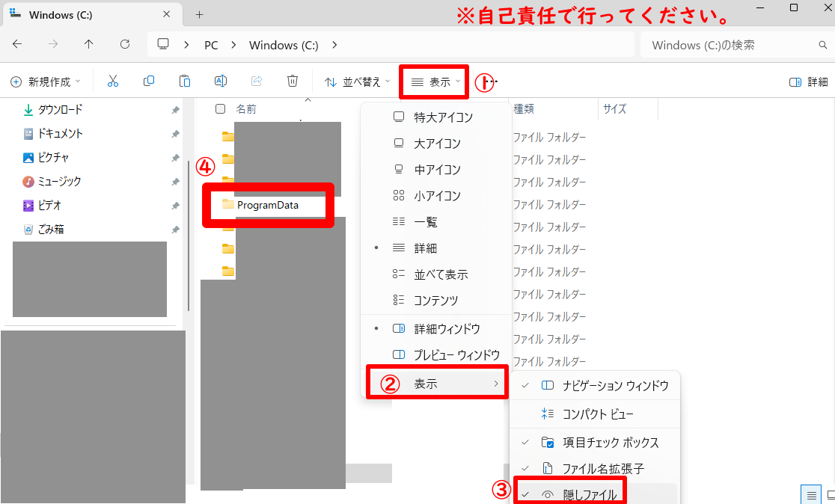Go up one folder level

tap(88, 44)
